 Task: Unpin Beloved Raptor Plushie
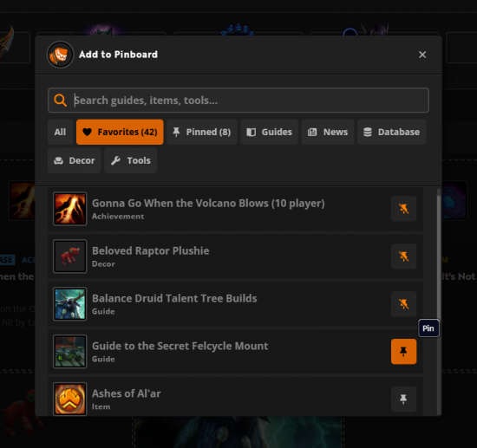click(x=403, y=256)
